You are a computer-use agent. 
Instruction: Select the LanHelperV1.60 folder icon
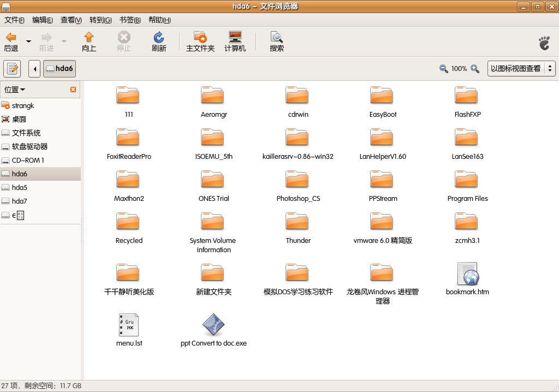(382, 138)
